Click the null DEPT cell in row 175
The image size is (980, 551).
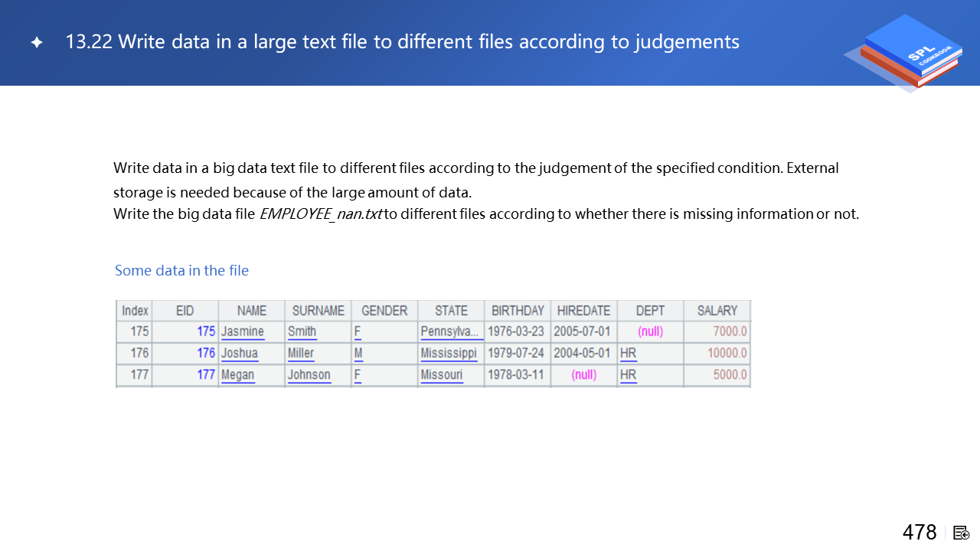pos(650,332)
